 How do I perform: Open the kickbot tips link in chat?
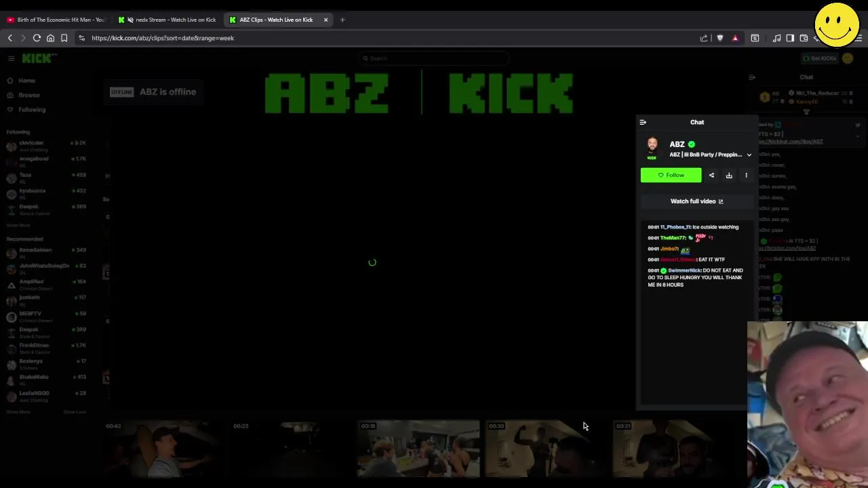coord(791,142)
